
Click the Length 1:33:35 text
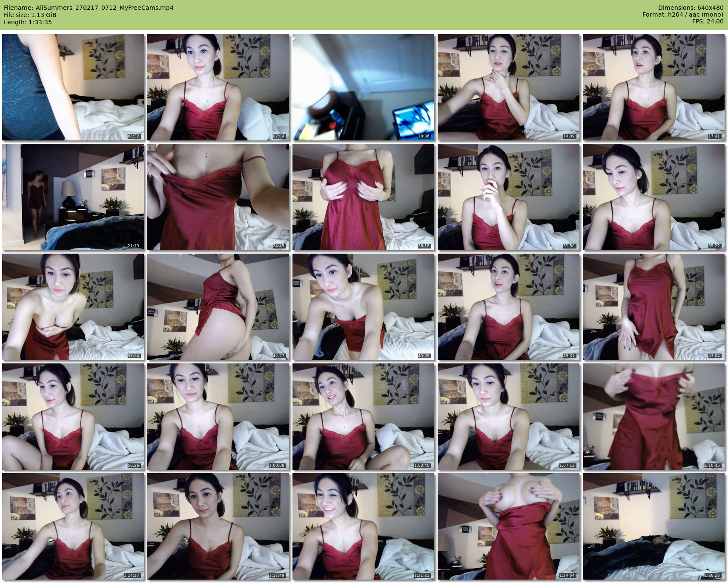(x=28, y=22)
